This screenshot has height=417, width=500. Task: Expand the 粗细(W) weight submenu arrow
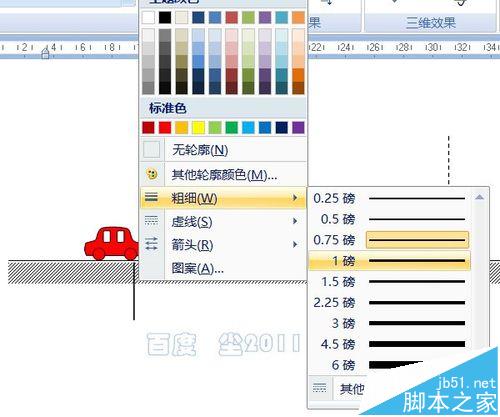click(x=295, y=198)
